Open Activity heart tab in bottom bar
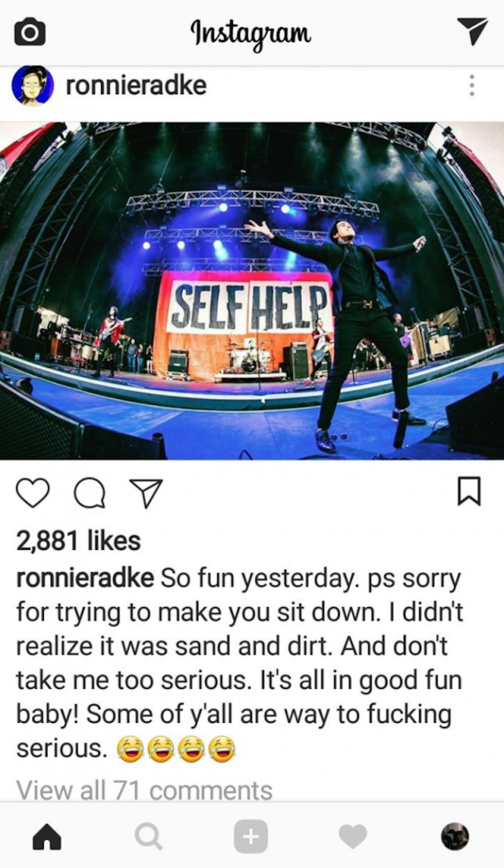Screen dimensions: 504x868 (353, 837)
